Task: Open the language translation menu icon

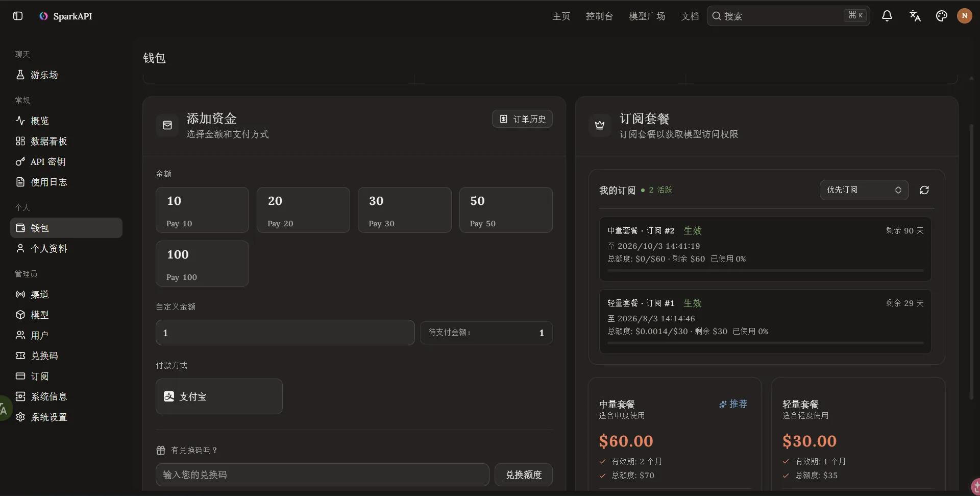Action: point(915,16)
